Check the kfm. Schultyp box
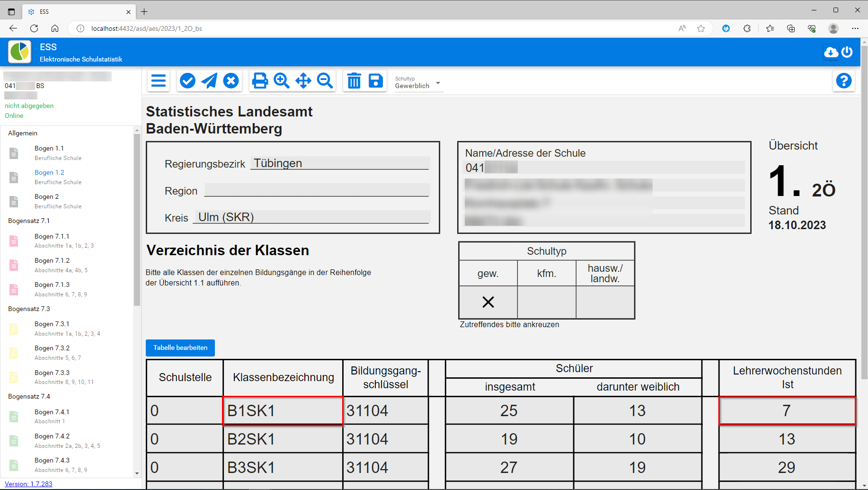868x490 pixels. click(x=547, y=302)
